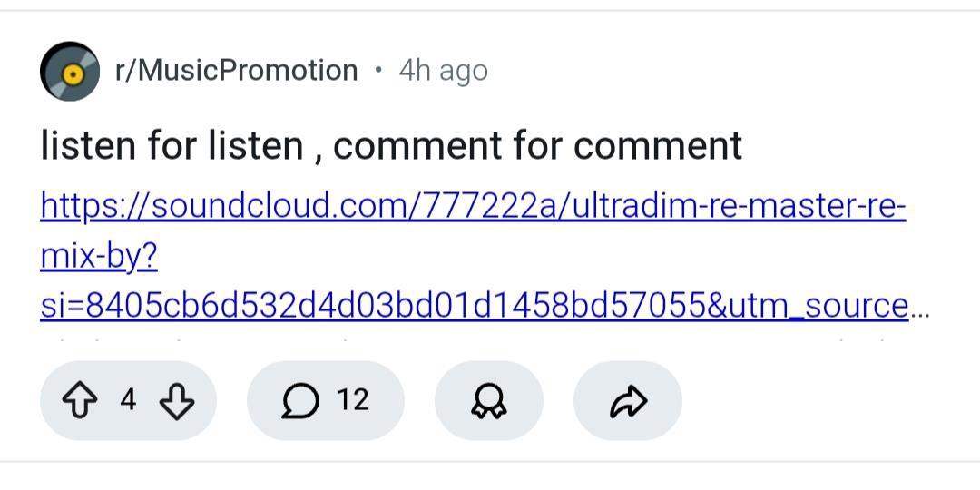Downvote the listen for listen post
Image resolution: width=980 pixels, height=490 pixels.
[x=176, y=400]
